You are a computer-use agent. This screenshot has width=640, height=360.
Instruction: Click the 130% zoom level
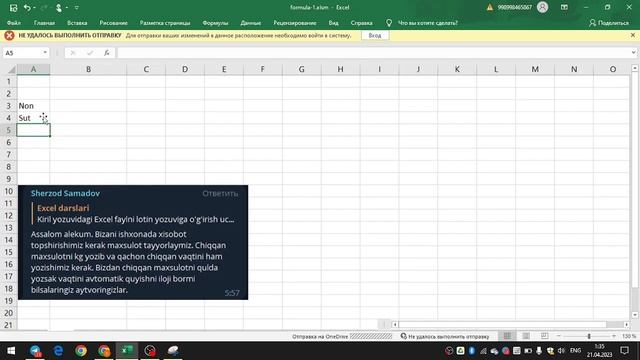(629, 336)
